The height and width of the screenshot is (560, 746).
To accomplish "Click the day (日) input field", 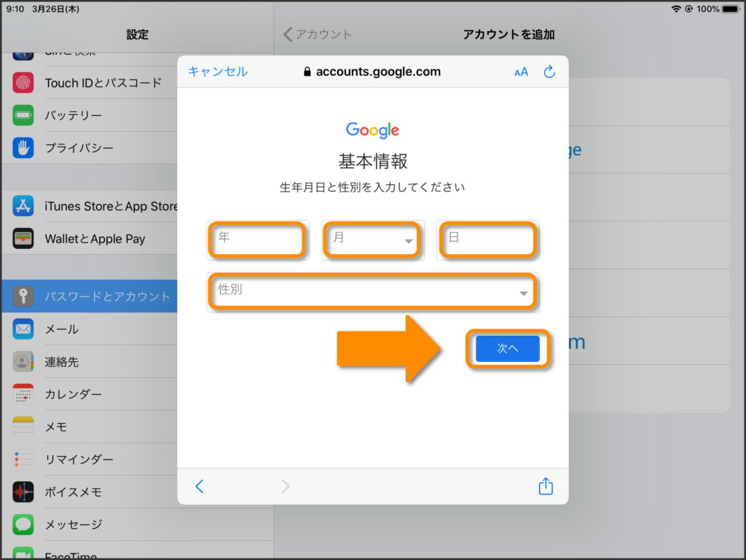I will click(487, 240).
